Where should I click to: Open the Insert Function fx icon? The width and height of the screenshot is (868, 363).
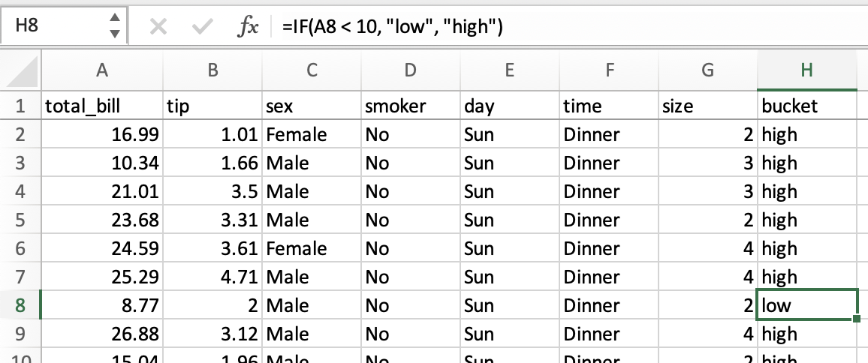pyautogui.click(x=248, y=27)
